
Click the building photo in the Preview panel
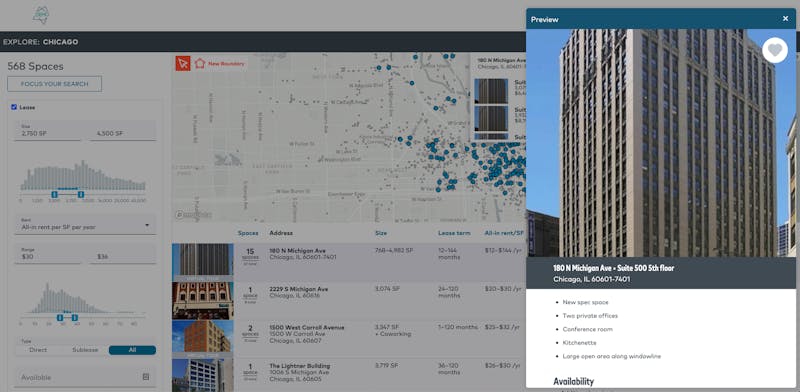point(661,143)
